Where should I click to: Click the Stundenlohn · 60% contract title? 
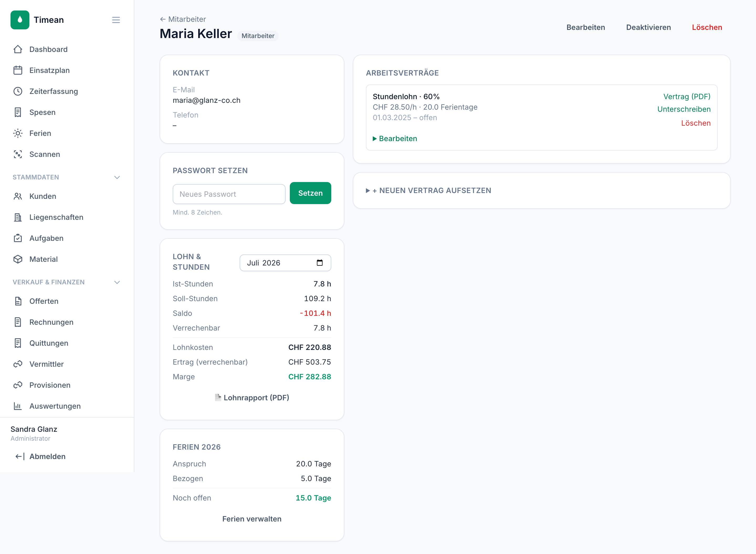coord(406,97)
